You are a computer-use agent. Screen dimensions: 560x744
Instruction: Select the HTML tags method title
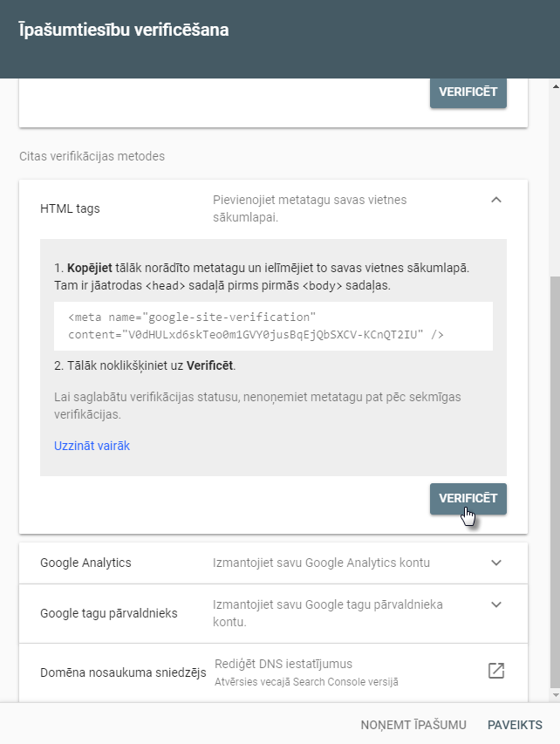pos(70,208)
